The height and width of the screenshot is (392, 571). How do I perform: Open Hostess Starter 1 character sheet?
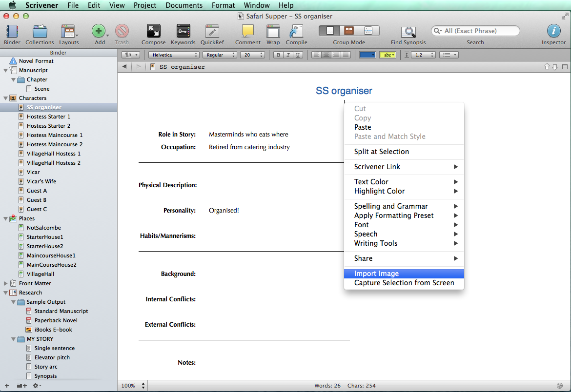click(x=48, y=117)
